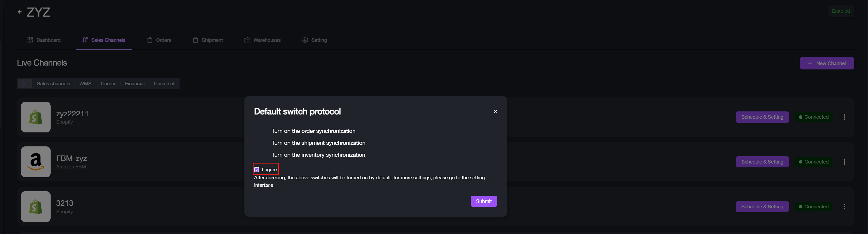Open the more options menu for FBM-zyz

tap(844, 162)
